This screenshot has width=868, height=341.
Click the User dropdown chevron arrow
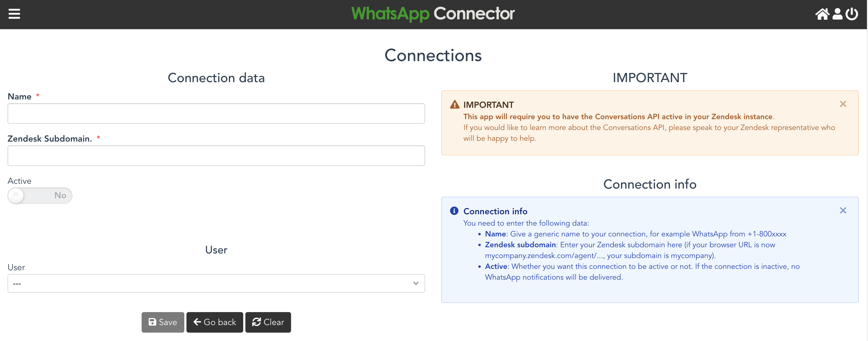tap(415, 283)
